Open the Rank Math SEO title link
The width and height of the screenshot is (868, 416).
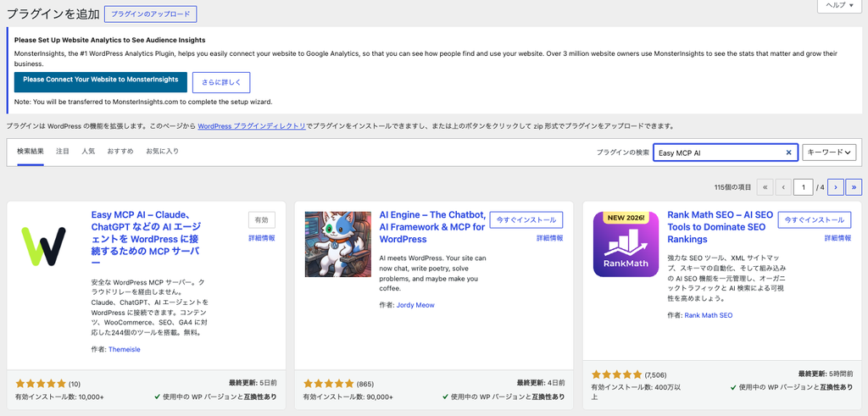pyautogui.click(x=719, y=227)
